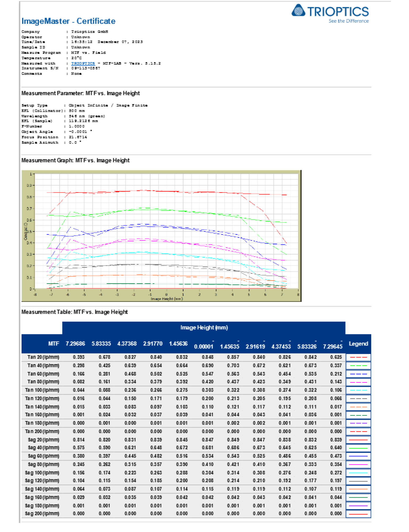The height and width of the screenshot is (532, 409).
Task: Click the TRIOPTICS logo emblem icon
Action: (298, 10)
